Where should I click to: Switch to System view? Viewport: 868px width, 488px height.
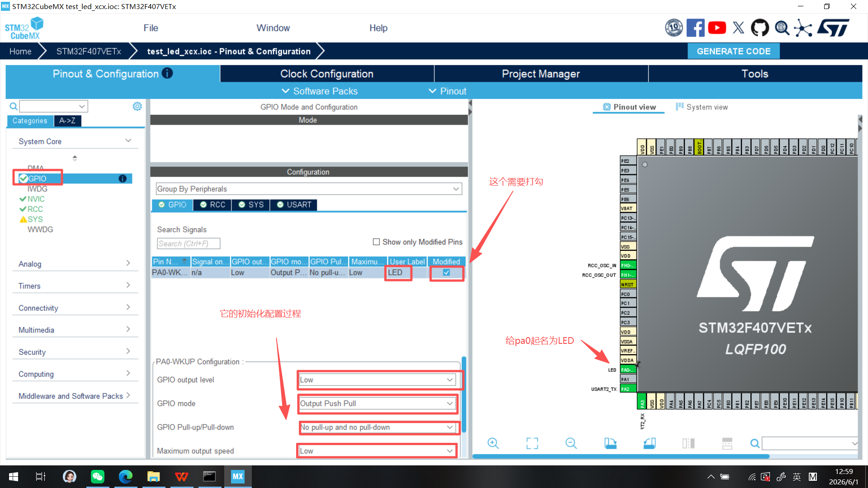pyautogui.click(x=702, y=107)
